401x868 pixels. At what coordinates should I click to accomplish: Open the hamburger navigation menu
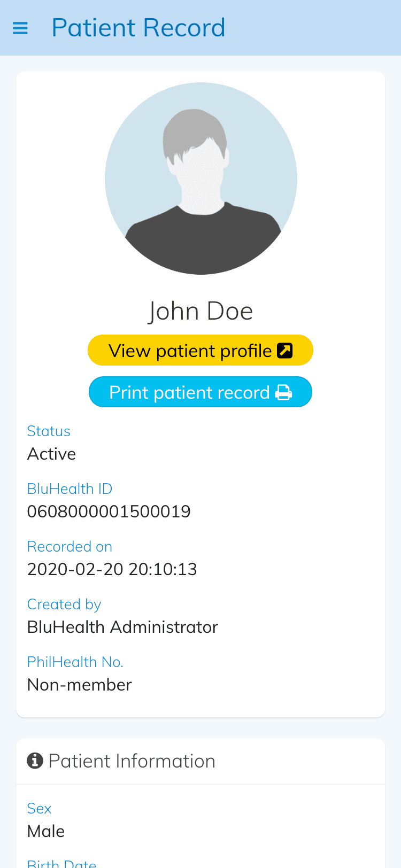coord(20,28)
